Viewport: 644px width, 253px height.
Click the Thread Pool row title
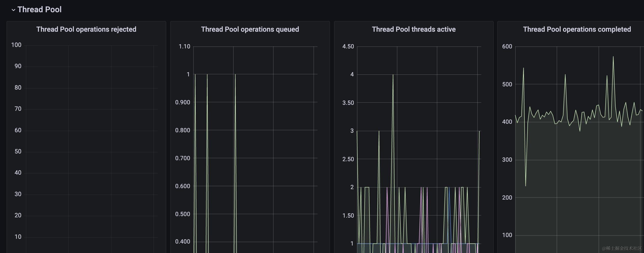pos(39,9)
